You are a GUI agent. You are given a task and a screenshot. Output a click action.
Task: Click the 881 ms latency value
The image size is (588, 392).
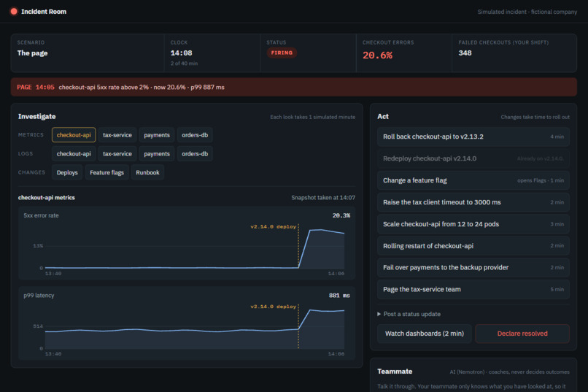[x=339, y=296]
